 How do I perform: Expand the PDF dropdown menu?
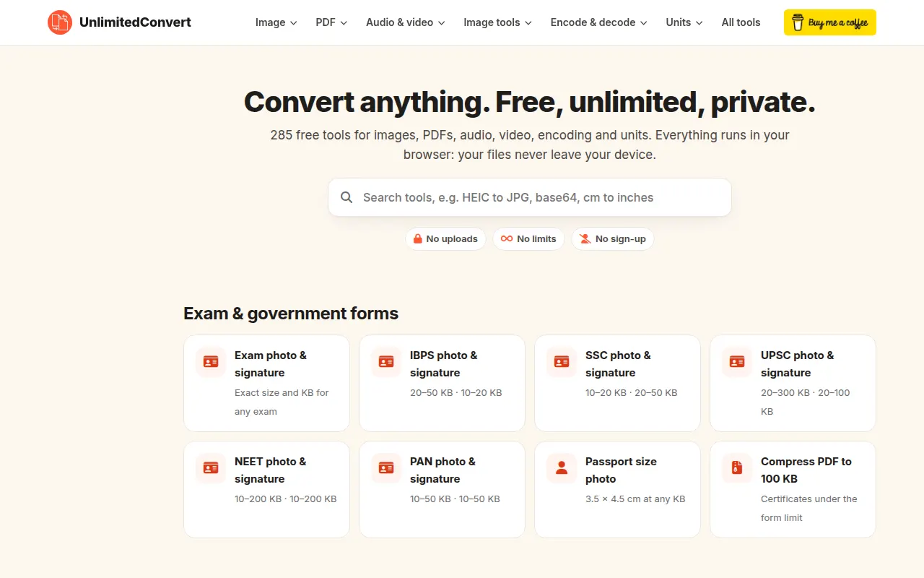point(331,22)
